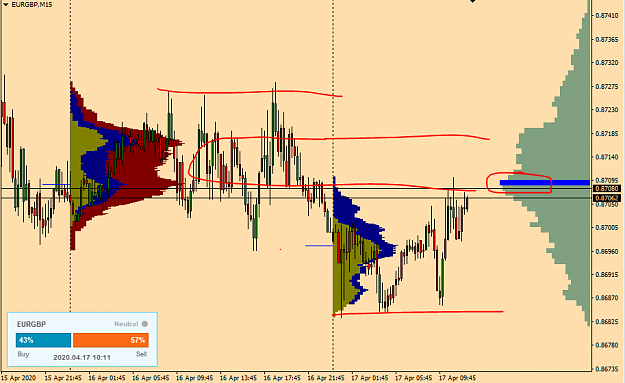The height and width of the screenshot is (383, 625).
Task: Click the 0.86780 price axis label
Action: click(x=607, y=345)
